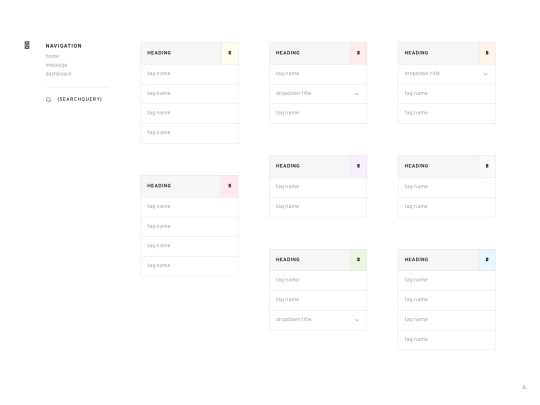This screenshot has width=540, height=405.
Task: Select tag name directly above green card's dropdown
Action: (x=318, y=300)
